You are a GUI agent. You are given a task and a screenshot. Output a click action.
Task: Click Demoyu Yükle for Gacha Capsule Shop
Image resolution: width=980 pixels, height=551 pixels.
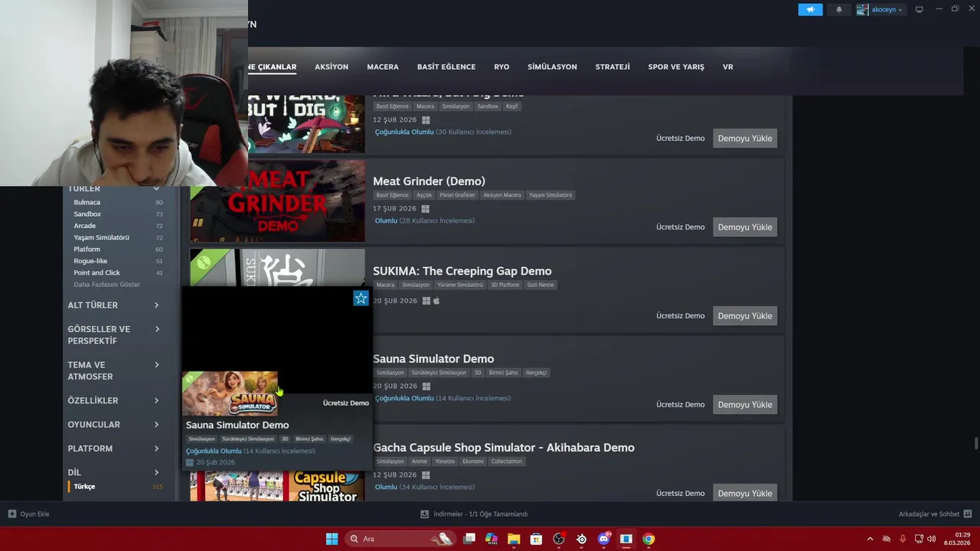coord(745,494)
